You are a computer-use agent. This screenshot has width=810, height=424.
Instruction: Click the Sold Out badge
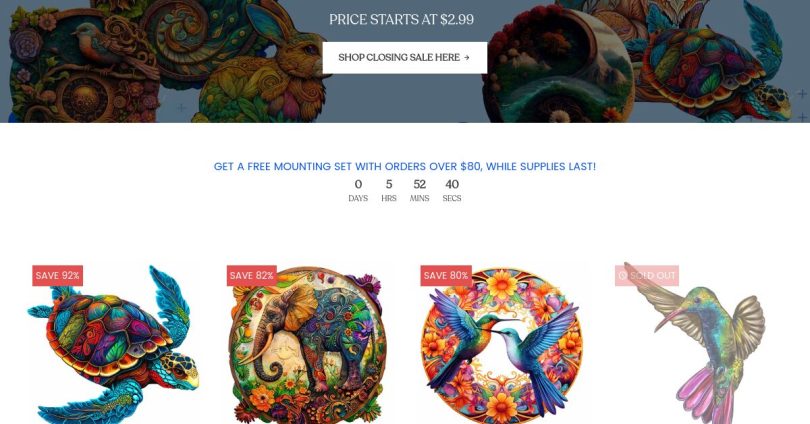(647, 275)
